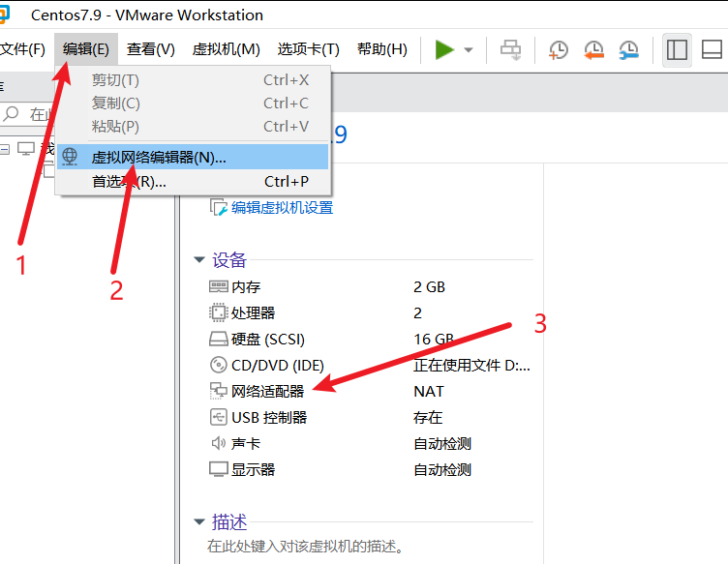
Task: Click the 2 GB memory value
Action: (430, 287)
